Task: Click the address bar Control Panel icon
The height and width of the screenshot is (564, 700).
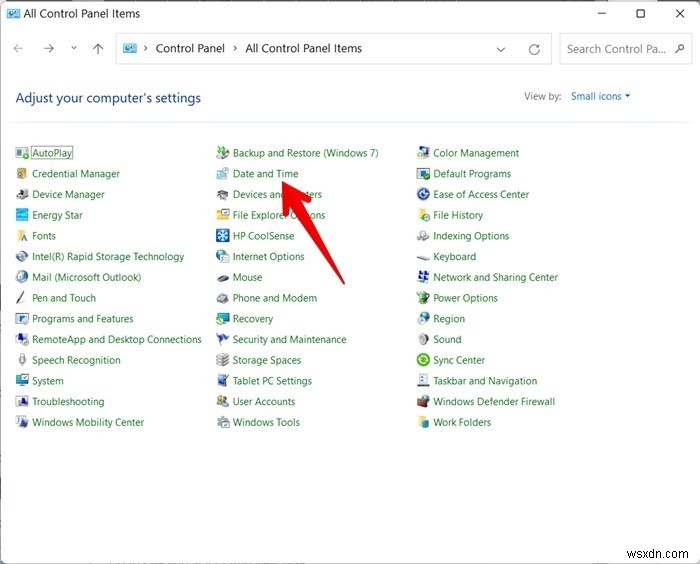Action: tap(130, 48)
